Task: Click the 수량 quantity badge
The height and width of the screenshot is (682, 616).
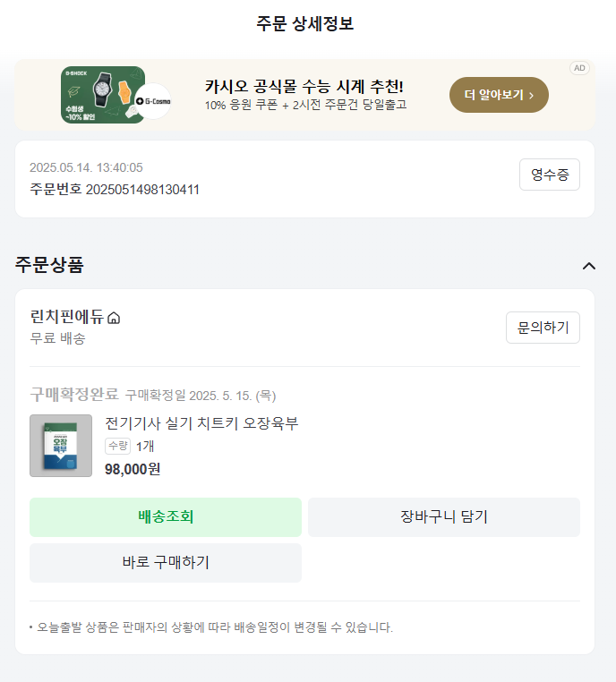Action: (x=118, y=446)
